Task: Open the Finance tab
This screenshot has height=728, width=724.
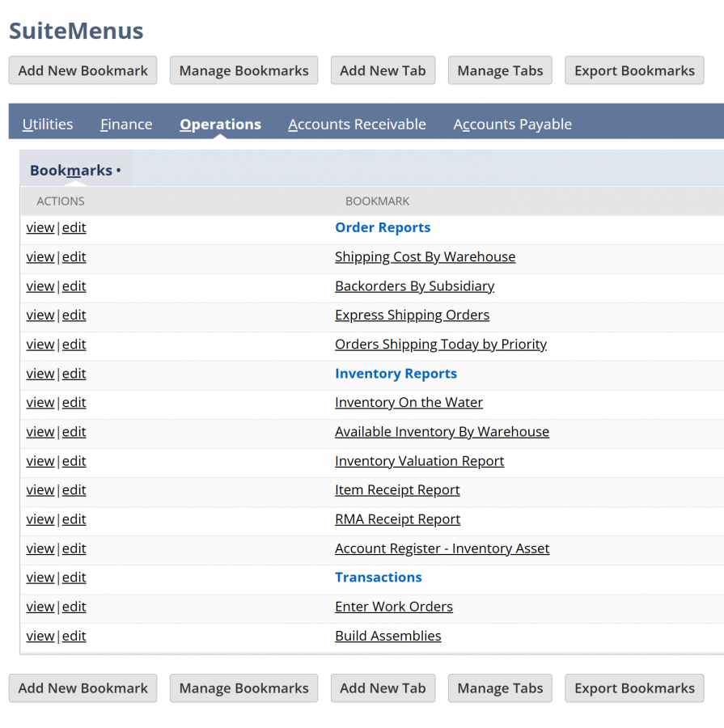Action: (126, 124)
